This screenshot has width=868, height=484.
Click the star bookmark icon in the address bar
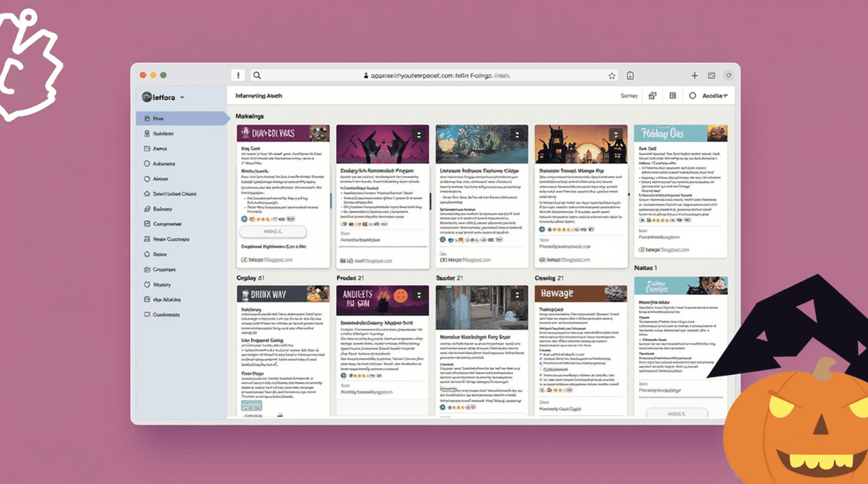click(611, 76)
